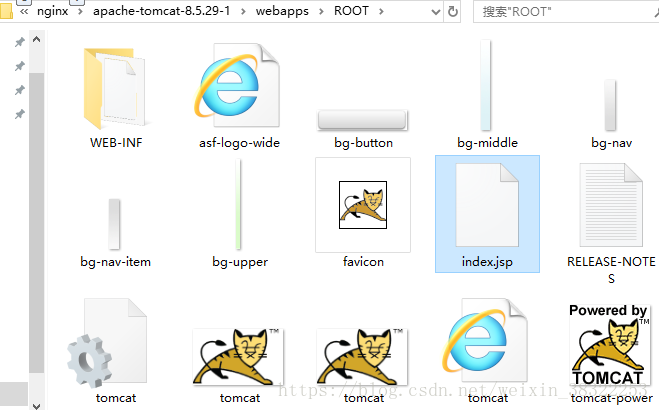
Task: Navigate to nginx in the address bar
Action: 53,11
